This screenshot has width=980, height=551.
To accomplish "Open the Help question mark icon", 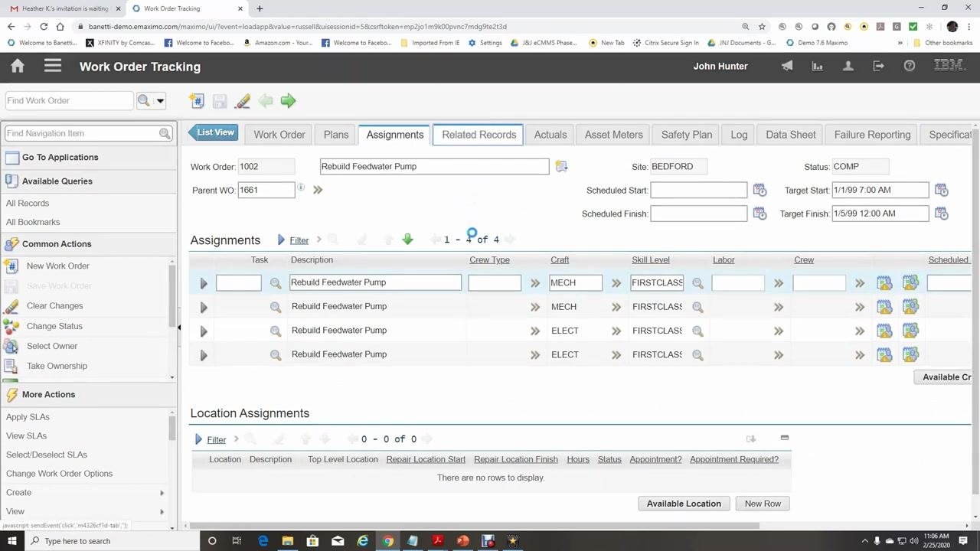I will pyautogui.click(x=910, y=67).
